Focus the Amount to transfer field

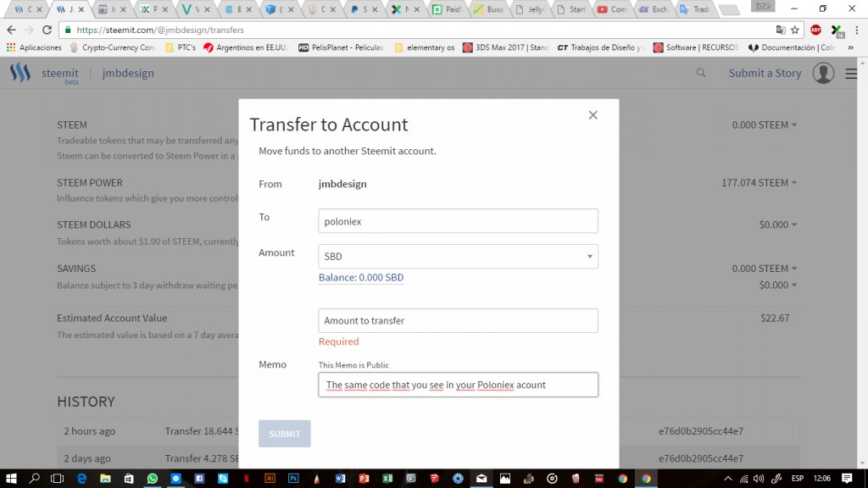458,321
